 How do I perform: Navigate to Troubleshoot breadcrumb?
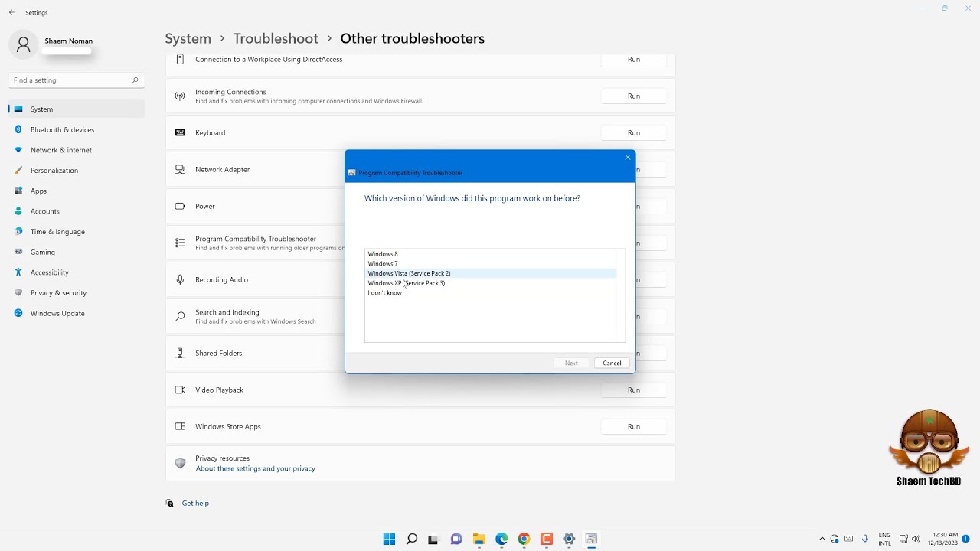click(x=276, y=38)
